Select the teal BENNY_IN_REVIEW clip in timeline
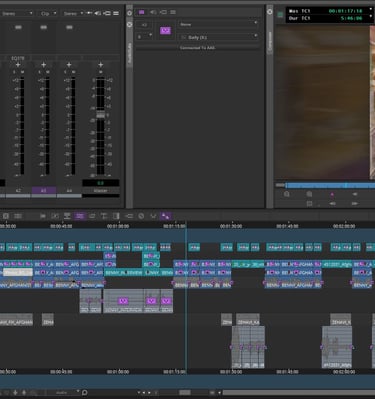The width and height of the screenshot is (375, 399). click(x=124, y=272)
